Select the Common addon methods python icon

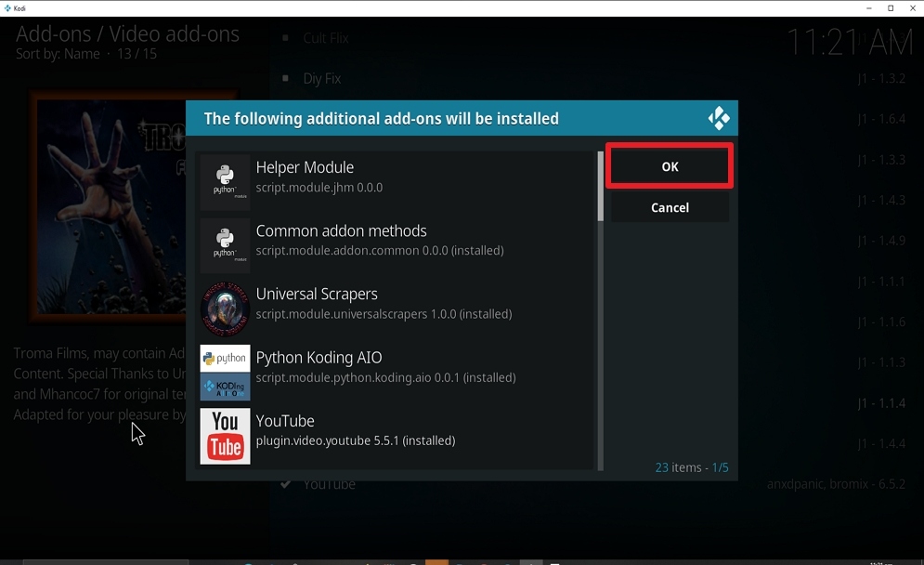point(225,245)
